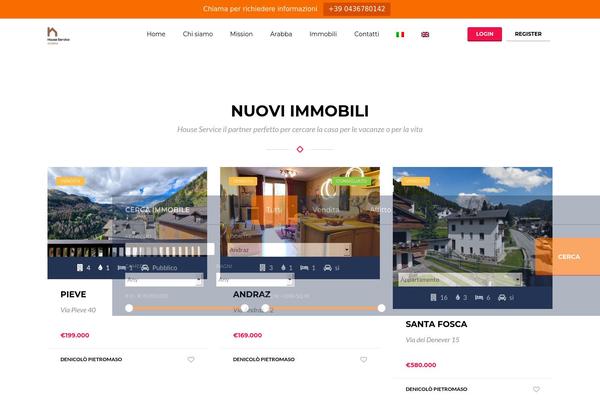The height and width of the screenshot is (400, 600).
Task: Click the green tag on Andraz photo
Action: (352, 181)
